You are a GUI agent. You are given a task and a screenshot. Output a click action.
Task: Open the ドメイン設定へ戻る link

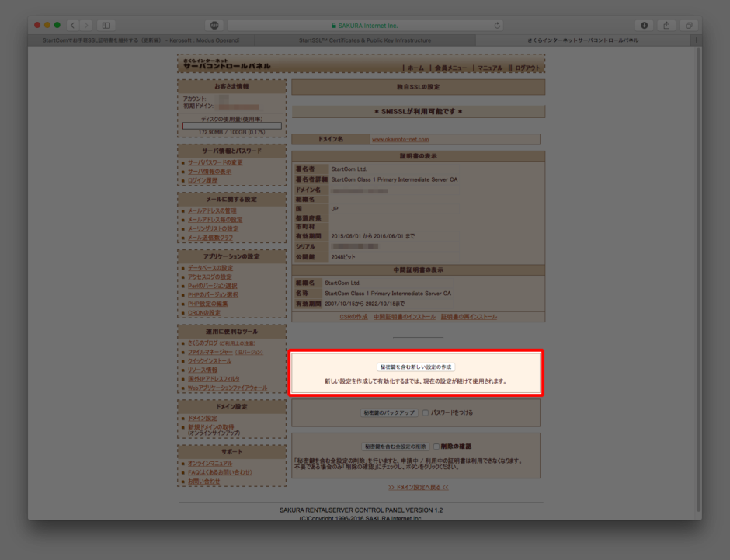pyautogui.click(x=419, y=486)
